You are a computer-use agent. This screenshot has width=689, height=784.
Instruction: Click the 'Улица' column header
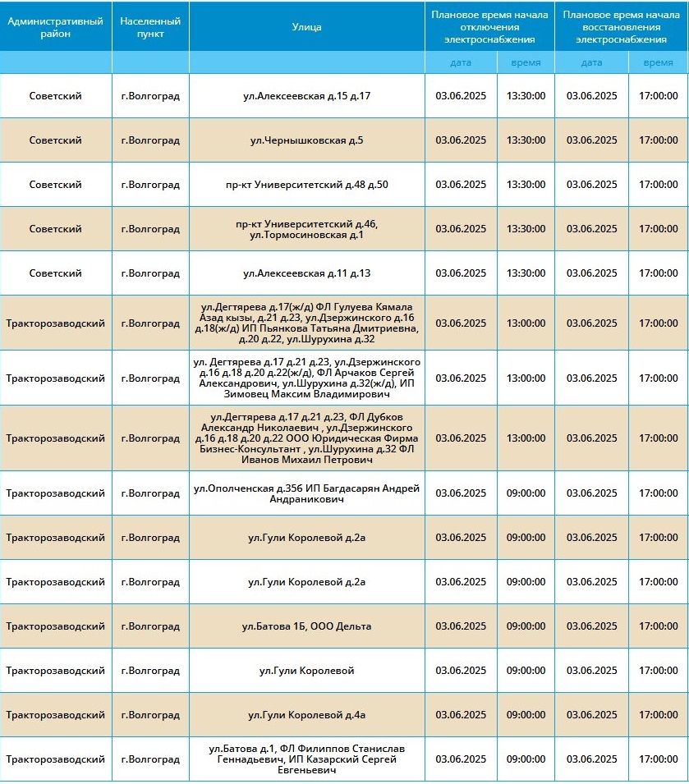306,27
